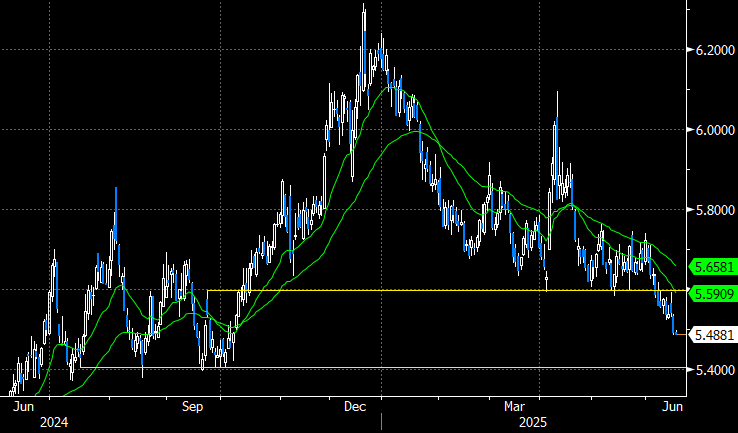The image size is (738, 433).
Task: Click the 5.6581 green moving average label
Action: [713, 267]
